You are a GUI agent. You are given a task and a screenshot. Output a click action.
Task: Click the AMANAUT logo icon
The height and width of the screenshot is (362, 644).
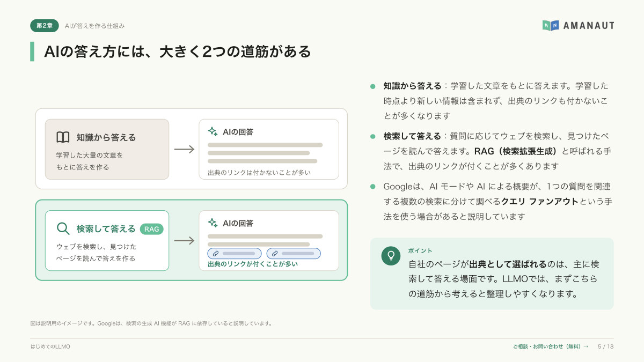[551, 25]
